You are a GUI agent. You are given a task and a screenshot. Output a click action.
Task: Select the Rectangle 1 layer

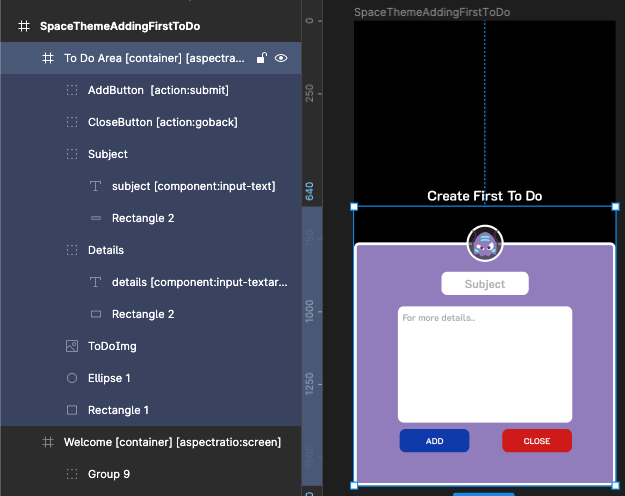pos(151,410)
